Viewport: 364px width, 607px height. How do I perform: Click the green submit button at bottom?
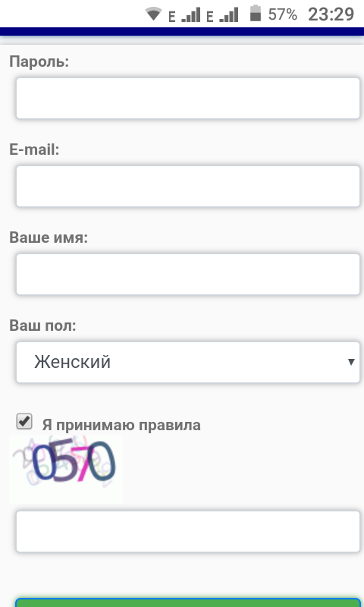(188, 602)
